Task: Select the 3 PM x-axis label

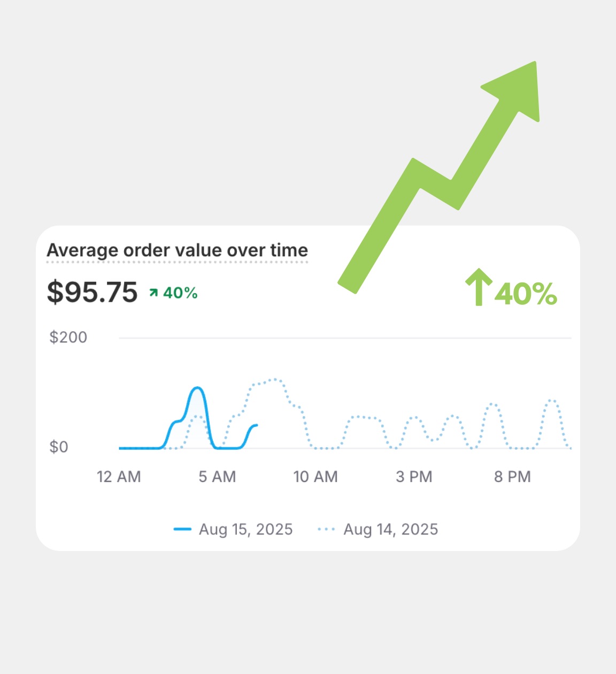Action: click(x=414, y=477)
